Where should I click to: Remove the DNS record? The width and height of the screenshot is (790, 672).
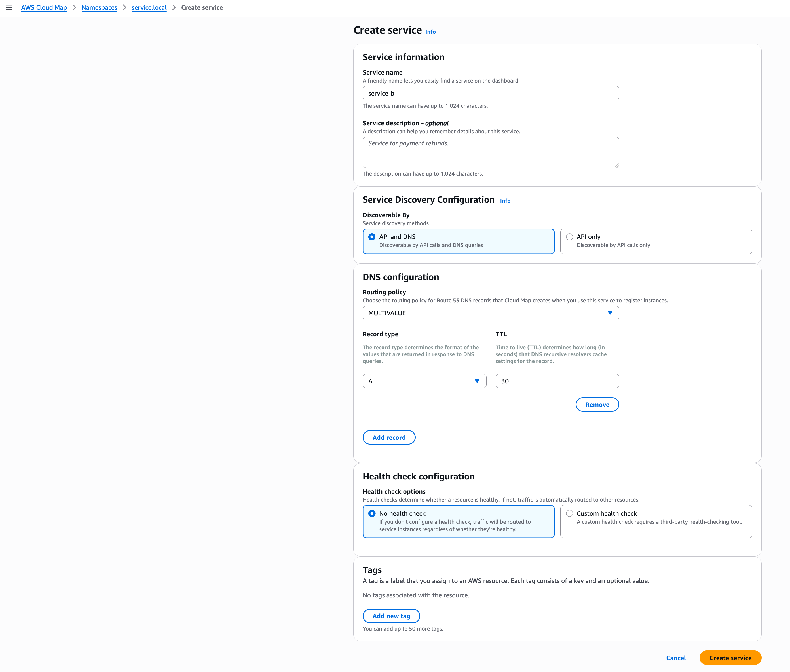[597, 405]
